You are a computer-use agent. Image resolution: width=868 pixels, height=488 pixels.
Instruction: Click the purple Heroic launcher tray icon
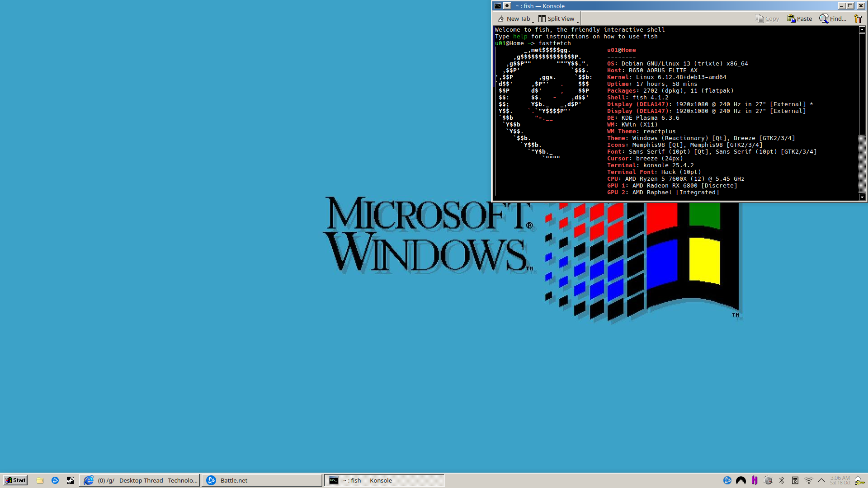tap(755, 480)
